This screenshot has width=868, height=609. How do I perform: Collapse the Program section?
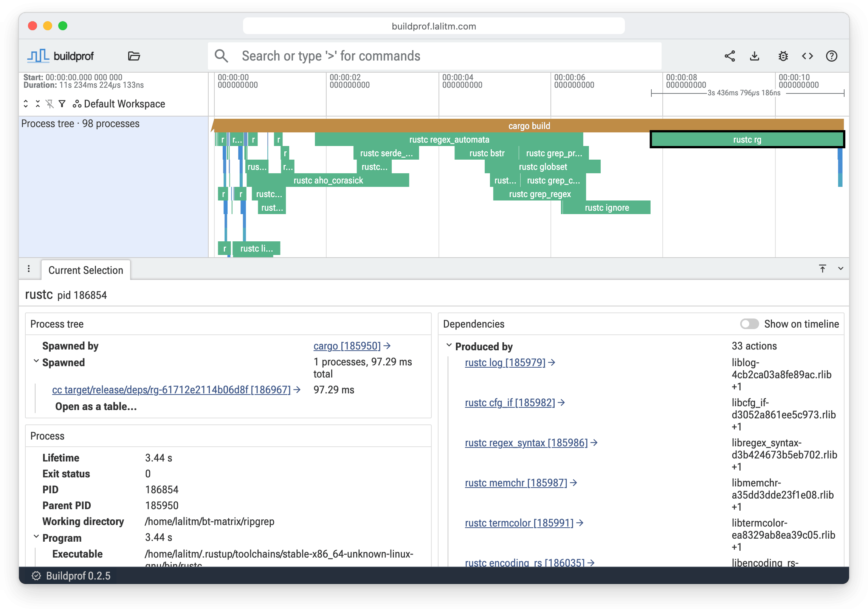tap(36, 537)
